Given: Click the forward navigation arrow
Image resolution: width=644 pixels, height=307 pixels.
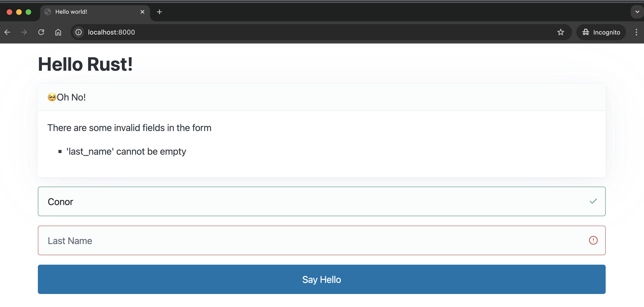Looking at the screenshot, I should [24, 32].
